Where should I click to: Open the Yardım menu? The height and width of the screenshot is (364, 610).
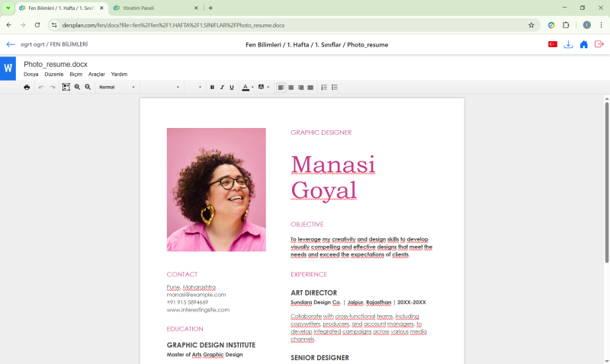click(119, 75)
